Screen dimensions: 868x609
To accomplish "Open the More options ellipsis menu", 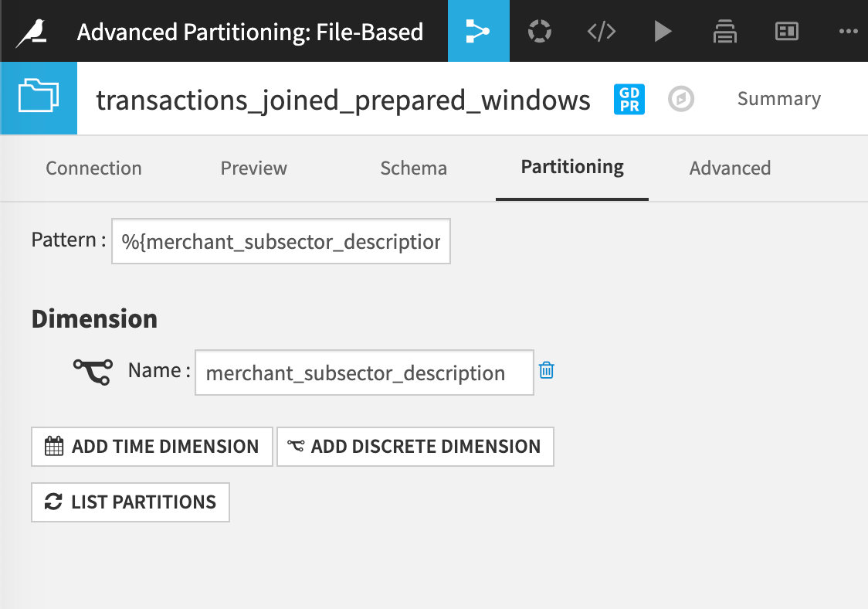I will [x=848, y=31].
